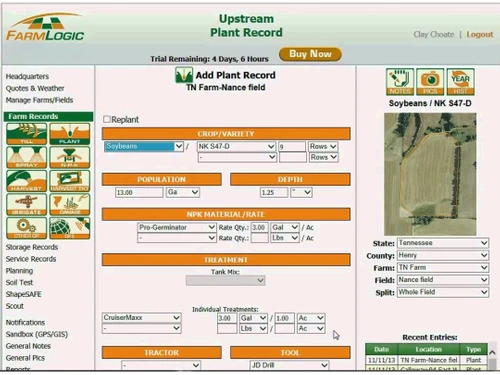
Task: Open the Split Whole Field dropdown
Action: 443,292
